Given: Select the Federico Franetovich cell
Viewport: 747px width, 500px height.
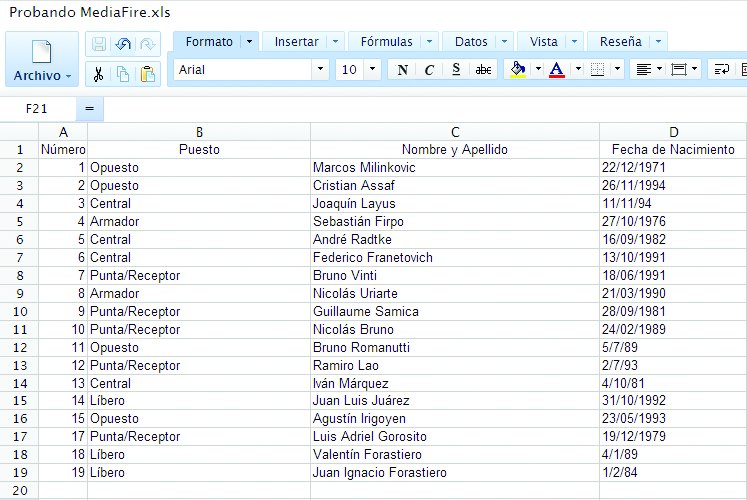Looking at the screenshot, I should [455, 258].
